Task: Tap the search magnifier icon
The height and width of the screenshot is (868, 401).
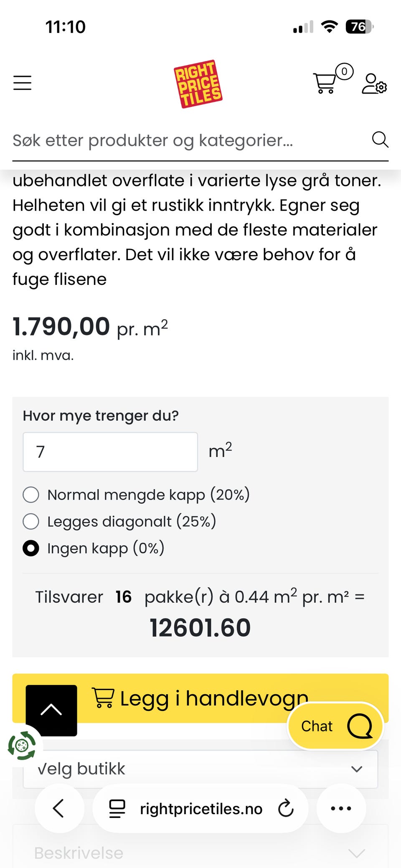Action: pos(380,140)
